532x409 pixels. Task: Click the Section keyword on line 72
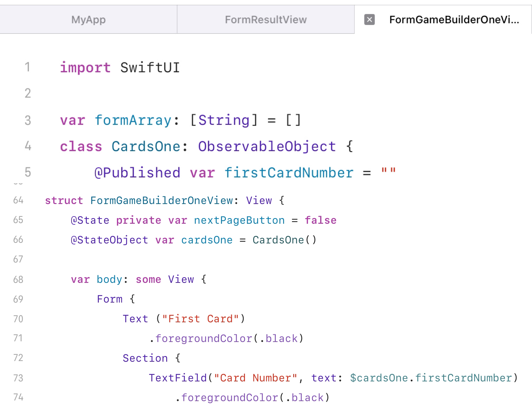tap(145, 358)
